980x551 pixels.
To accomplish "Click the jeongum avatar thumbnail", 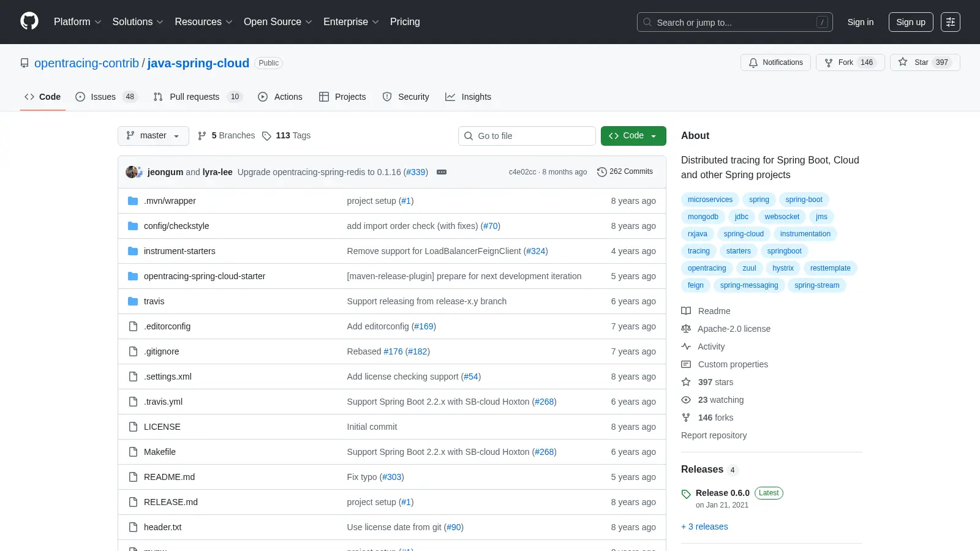I will pos(132,172).
